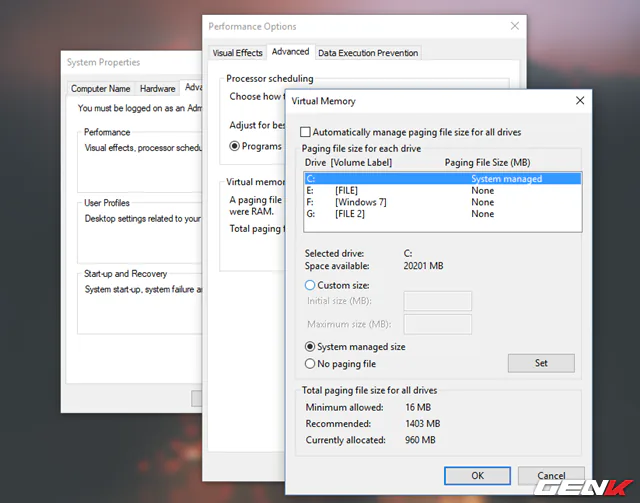The height and width of the screenshot is (503, 640).
Task: Click the Set button
Action: (x=541, y=363)
